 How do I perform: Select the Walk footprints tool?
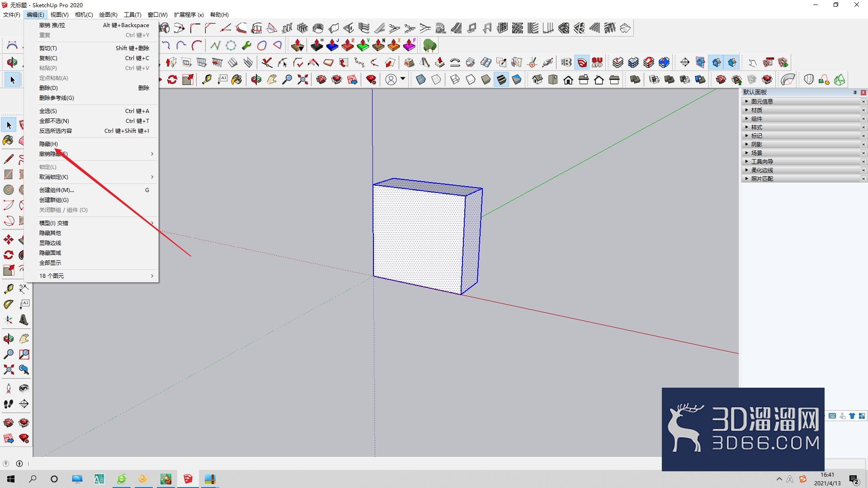pos(9,404)
